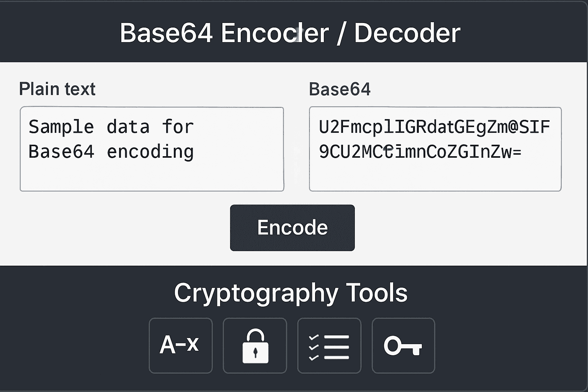Click inside the Base64 output area

click(x=434, y=149)
